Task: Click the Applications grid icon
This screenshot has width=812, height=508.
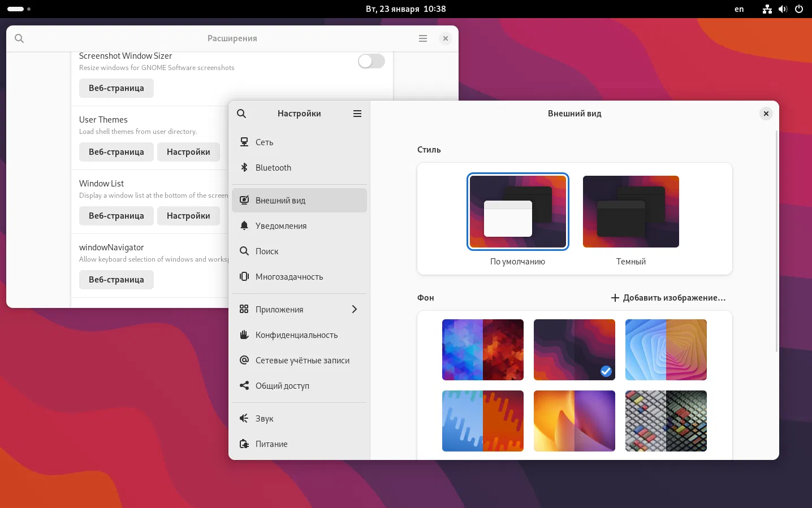Action: 244,310
